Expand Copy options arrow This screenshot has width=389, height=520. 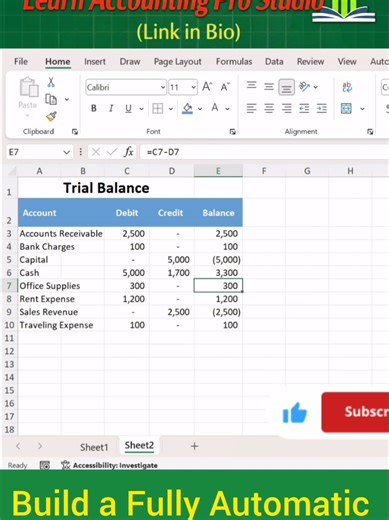(x=67, y=99)
